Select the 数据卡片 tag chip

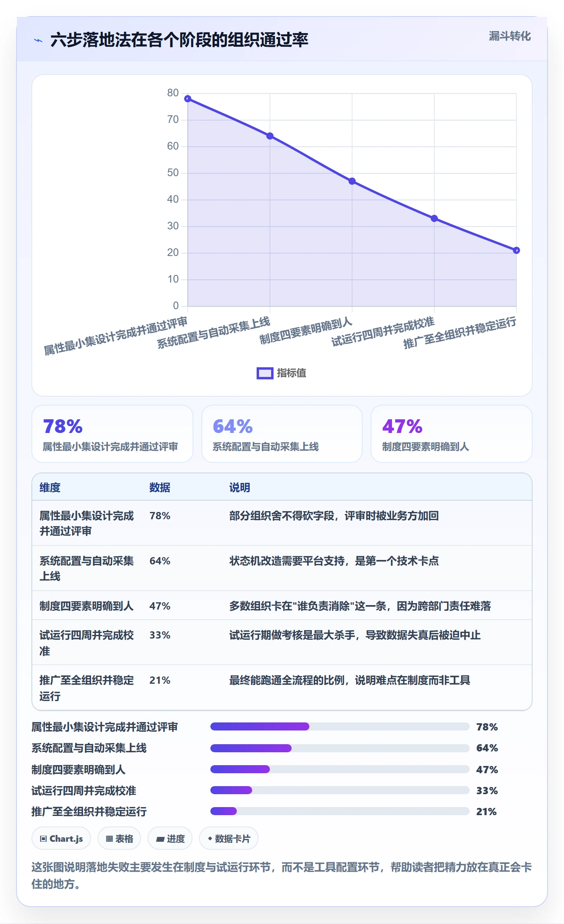point(229,839)
